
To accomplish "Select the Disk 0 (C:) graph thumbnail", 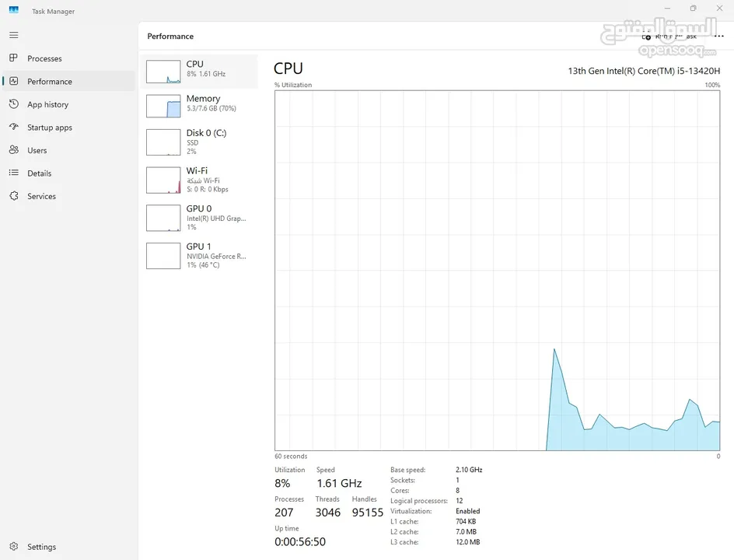I will pos(163,142).
